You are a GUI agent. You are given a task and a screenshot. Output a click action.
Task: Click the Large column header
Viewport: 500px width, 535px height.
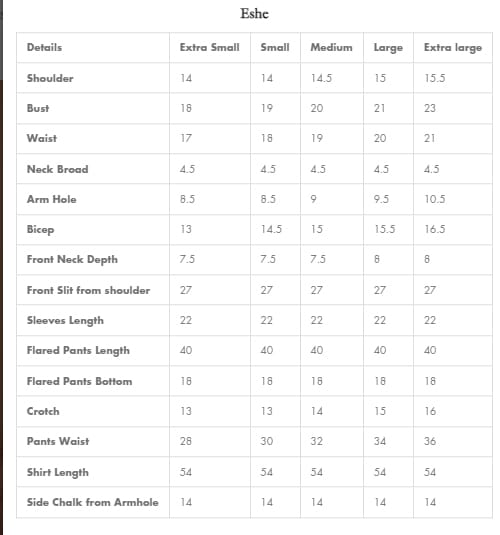(388, 48)
